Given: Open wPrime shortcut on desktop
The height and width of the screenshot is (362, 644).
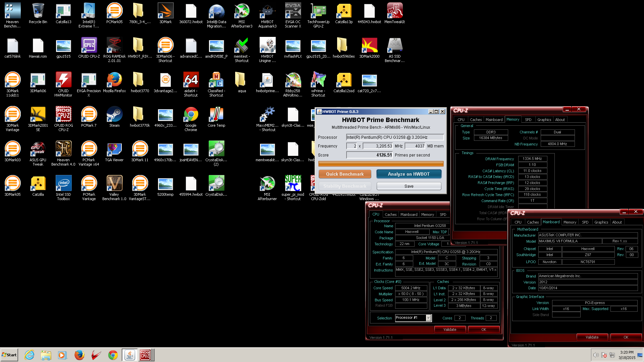Looking at the screenshot, I should (x=318, y=84).
